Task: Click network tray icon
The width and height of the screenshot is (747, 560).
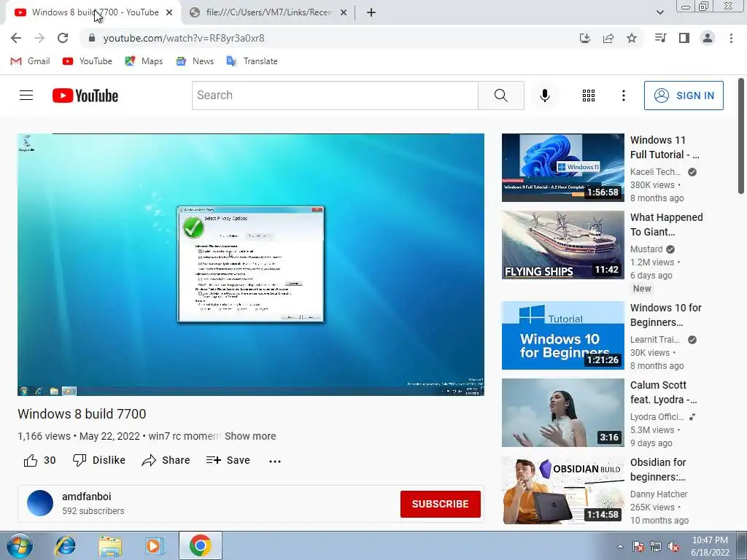Action: [x=656, y=547]
